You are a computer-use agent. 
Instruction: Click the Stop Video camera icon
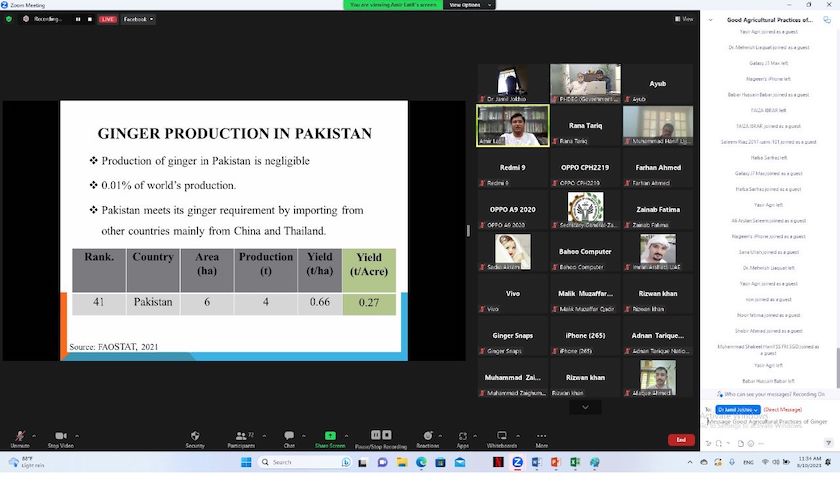click(x=60, y=436)
